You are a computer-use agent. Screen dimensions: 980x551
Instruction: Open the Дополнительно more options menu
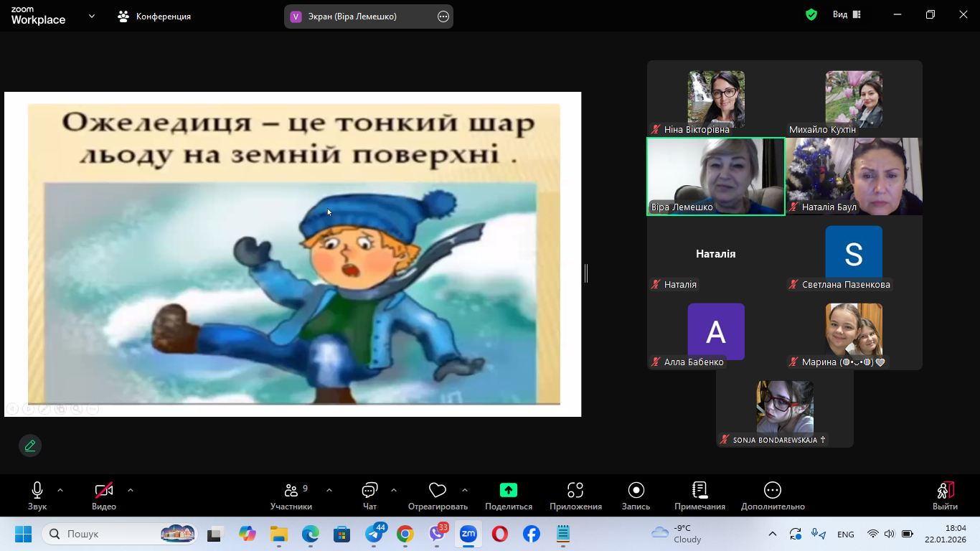tap(773, 496)
